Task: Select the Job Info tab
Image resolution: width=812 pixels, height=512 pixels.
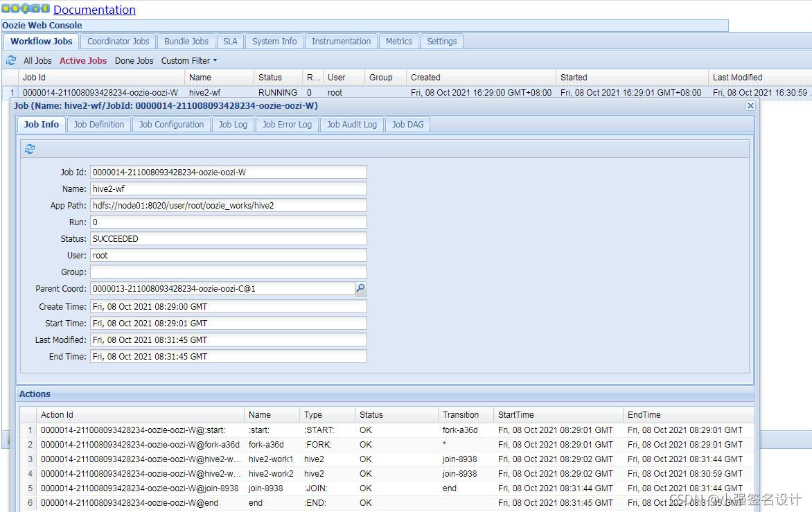Action: (42, 124)
